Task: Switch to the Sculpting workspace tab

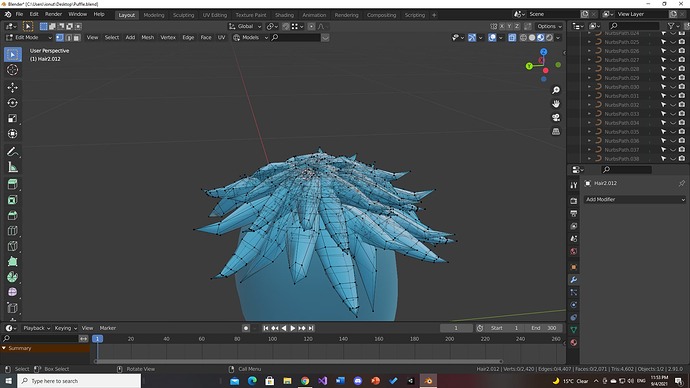Action: point(183,15)
